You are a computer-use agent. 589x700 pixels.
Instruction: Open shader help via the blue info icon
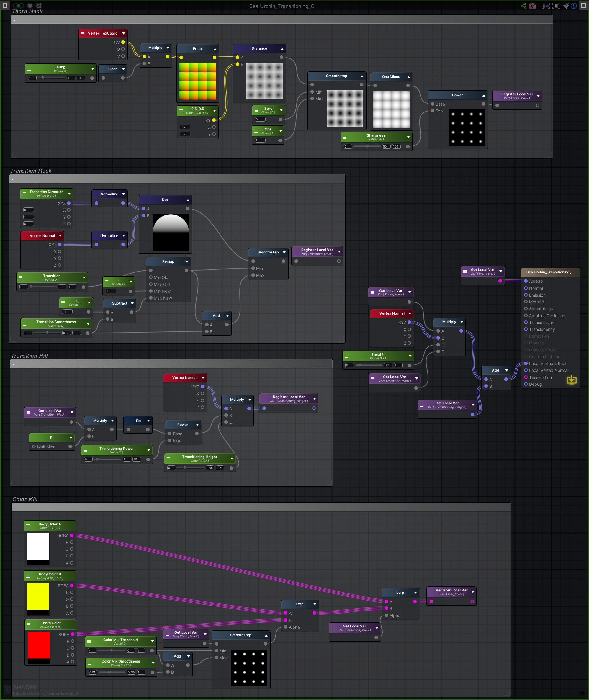(x=574, y=6)
